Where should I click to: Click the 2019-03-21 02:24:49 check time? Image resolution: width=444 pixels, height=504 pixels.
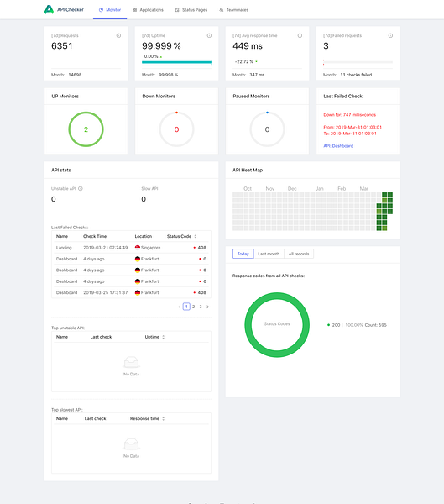[106, 248]
